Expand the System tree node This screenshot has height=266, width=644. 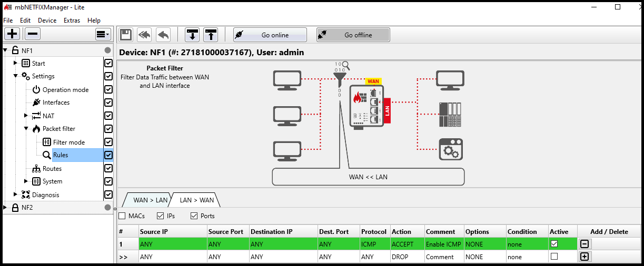pyautogui.click(x=26, y=181)
